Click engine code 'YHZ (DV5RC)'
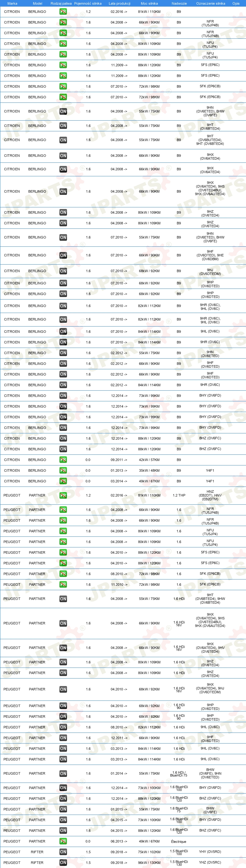This screenshot has width=246, height=868. (210, 863)
